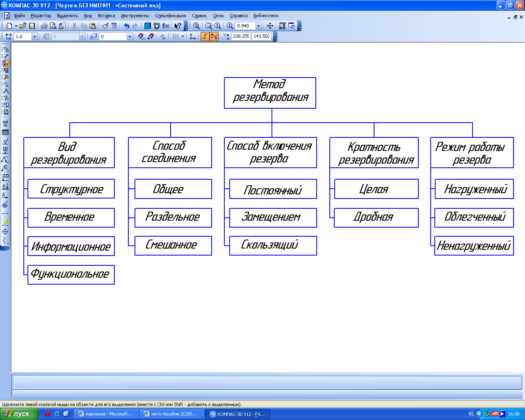Open the Инструменты menu

coord(135,16)
